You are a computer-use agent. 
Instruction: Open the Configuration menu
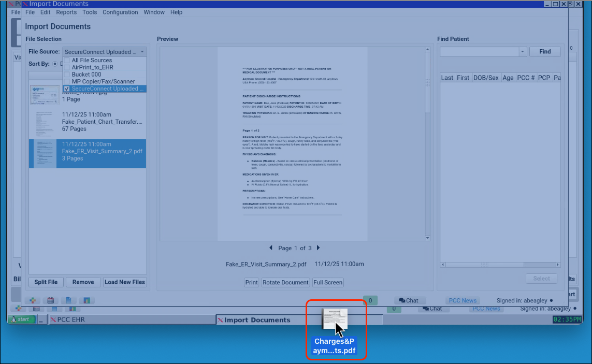click(x=120, y=12)
